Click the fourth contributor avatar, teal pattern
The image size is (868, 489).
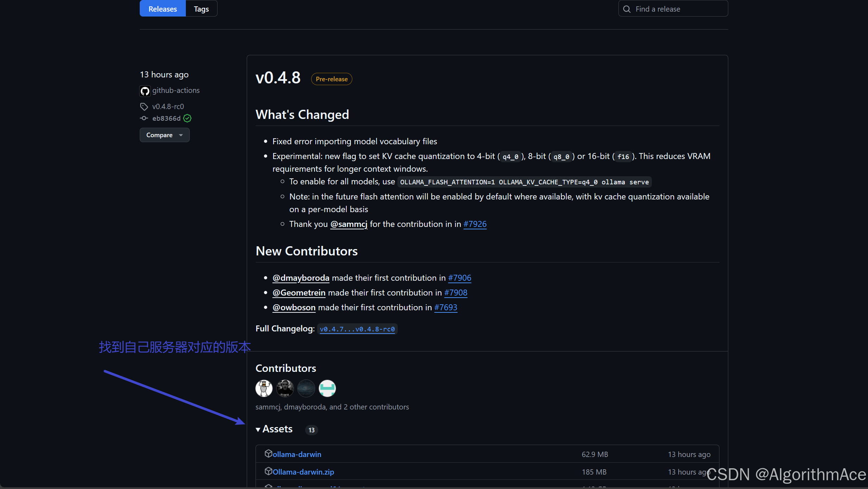(327, 388)
